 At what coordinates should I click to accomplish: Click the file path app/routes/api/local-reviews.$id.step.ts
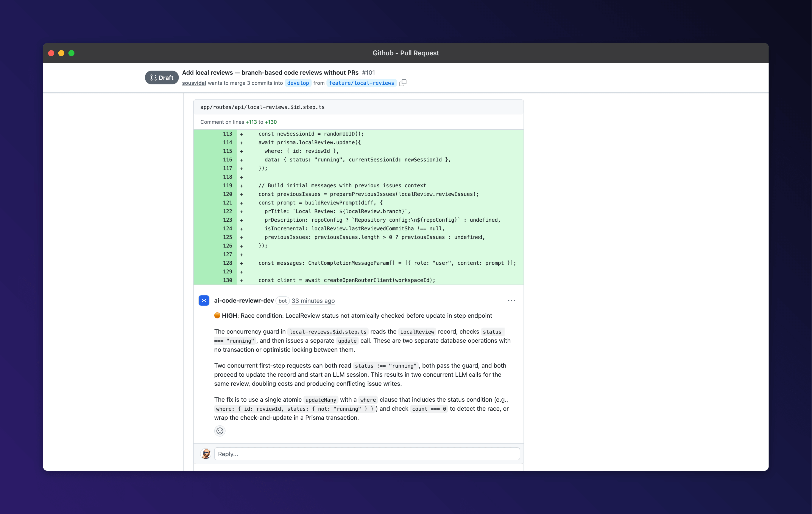point(262,107)
